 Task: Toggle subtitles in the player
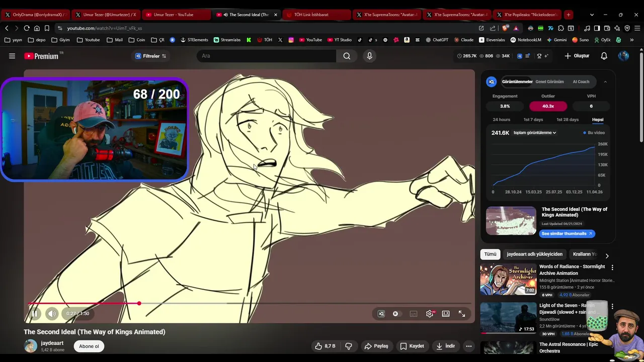(x=414, y=314)
